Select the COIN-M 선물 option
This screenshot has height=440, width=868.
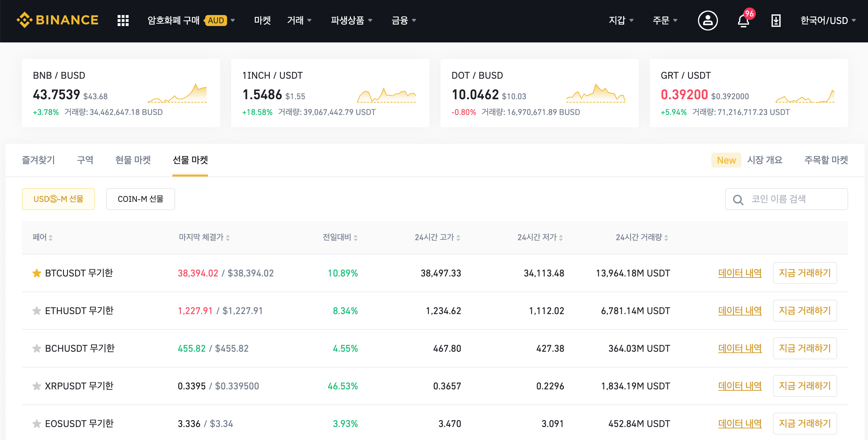140,199
